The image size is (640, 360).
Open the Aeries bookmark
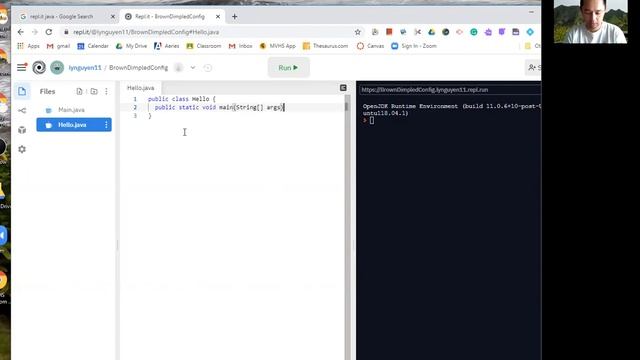coord(167,46)
